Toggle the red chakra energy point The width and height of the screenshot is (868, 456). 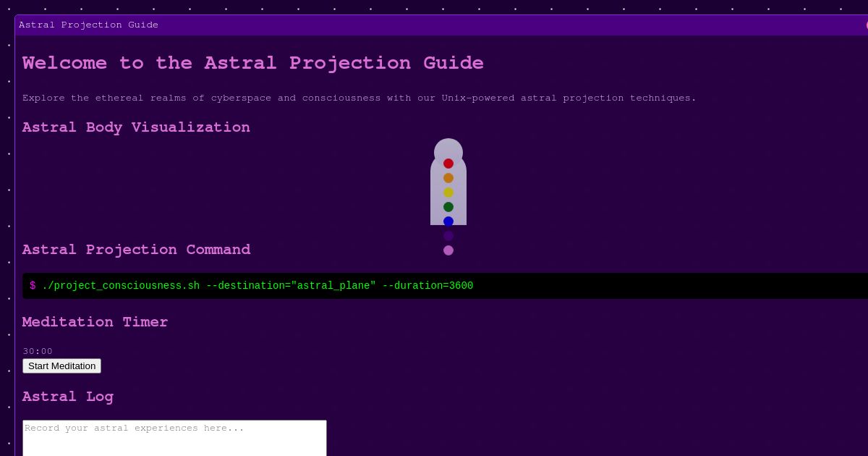(x=448, y=164)
